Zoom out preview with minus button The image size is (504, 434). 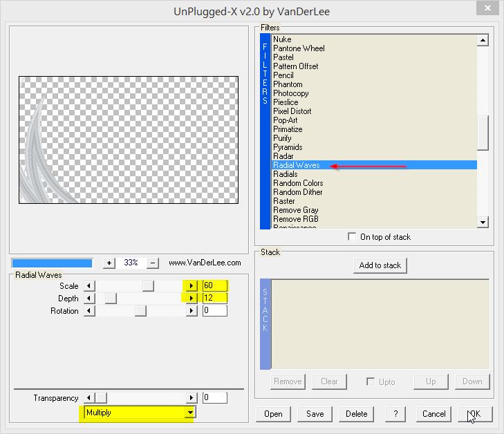pyautogui.click(x=153, y=263)
